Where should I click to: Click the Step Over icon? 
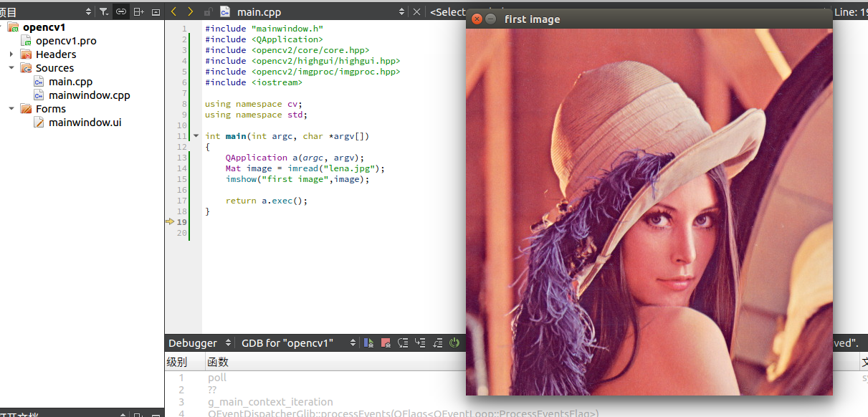point(403,343)
